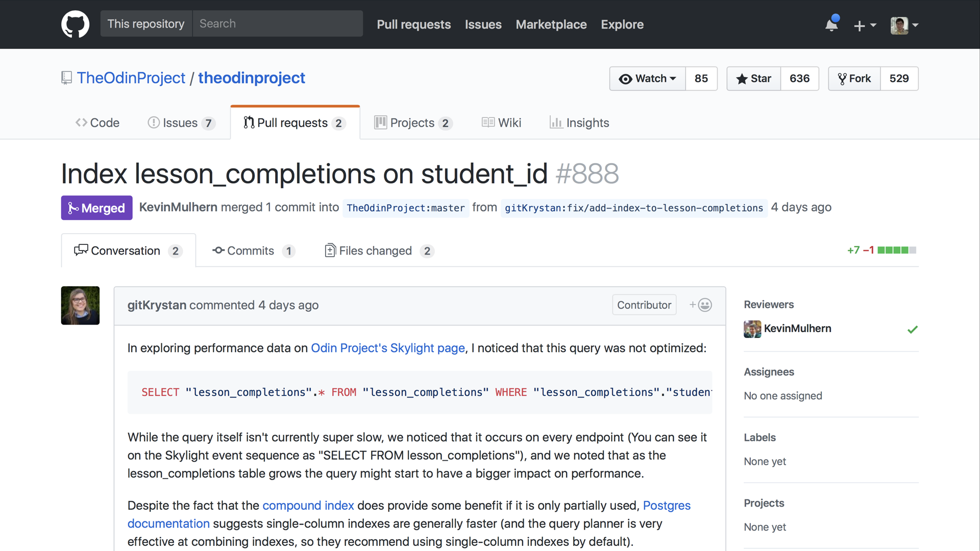Click KevinMulhern's green review approval checkmark
Screen dimensions: 980x551
pyautogui.click(x=913, y=329)
